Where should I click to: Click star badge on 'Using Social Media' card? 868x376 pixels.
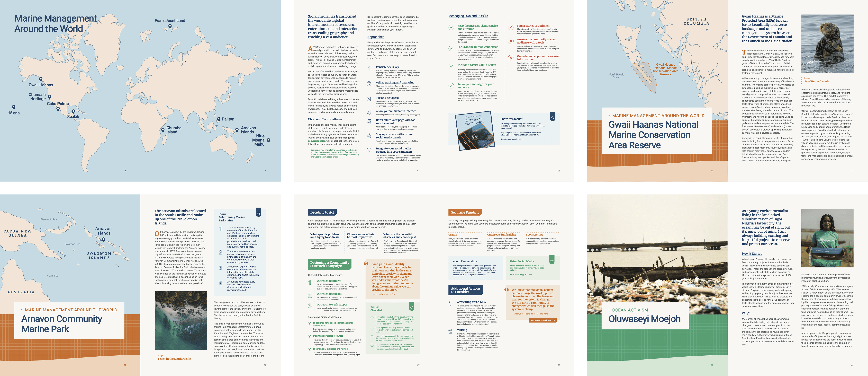pyautogui.click(x=552, y=260)
